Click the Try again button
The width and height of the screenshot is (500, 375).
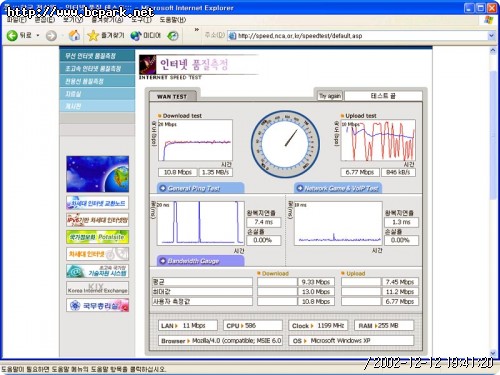(x=330, y=96)
